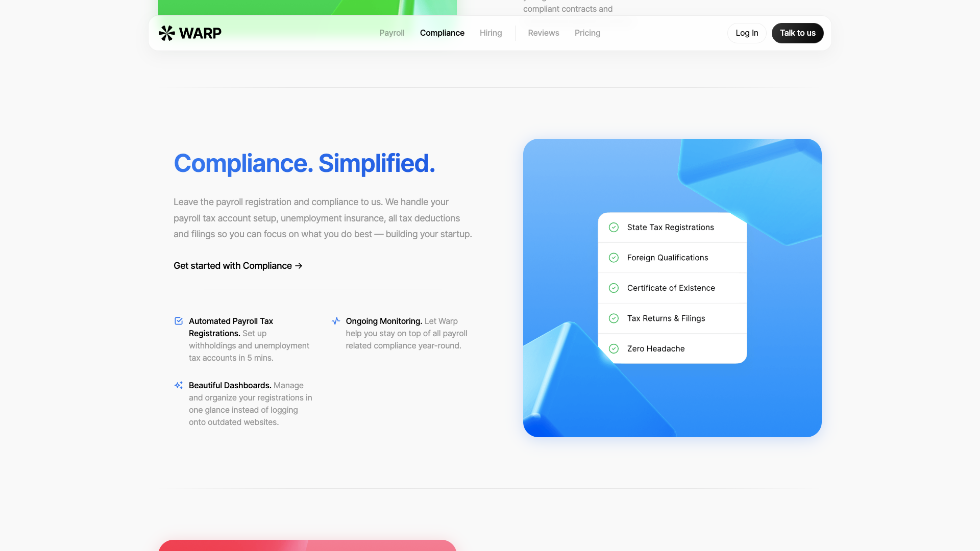Click the Automated Payroll Tax Registrations title
980x551 pixels.
point(231,327)
